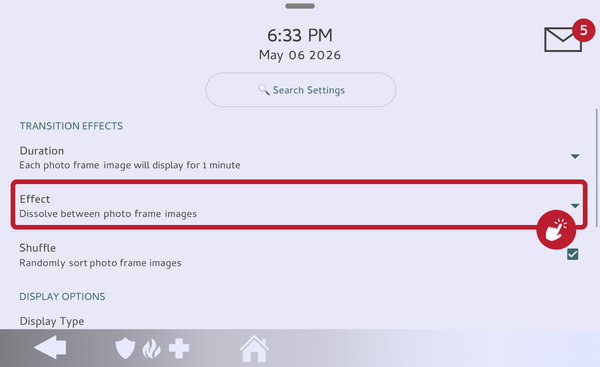Tap the fire flame emergency icon
600x367 pixels.
tap(152, 349)
